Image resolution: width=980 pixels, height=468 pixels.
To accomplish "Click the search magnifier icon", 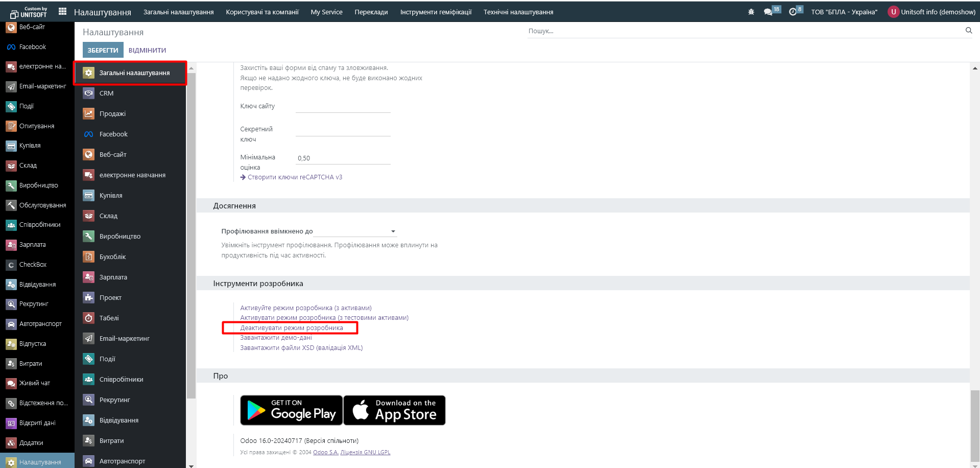I will [x=968, y=31].
